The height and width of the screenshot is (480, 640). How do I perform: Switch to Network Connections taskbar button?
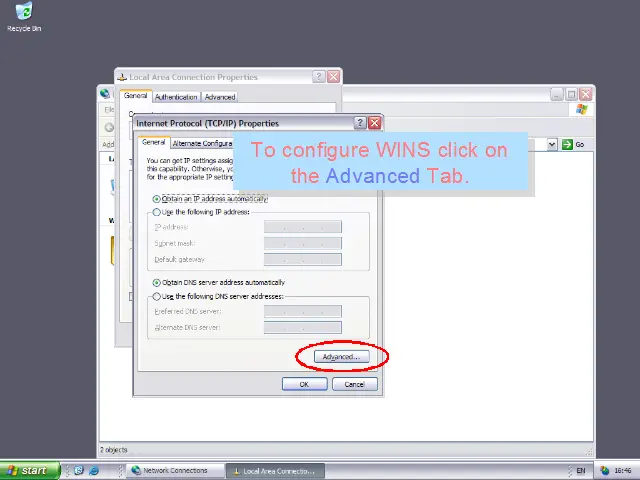pos(175,471)
